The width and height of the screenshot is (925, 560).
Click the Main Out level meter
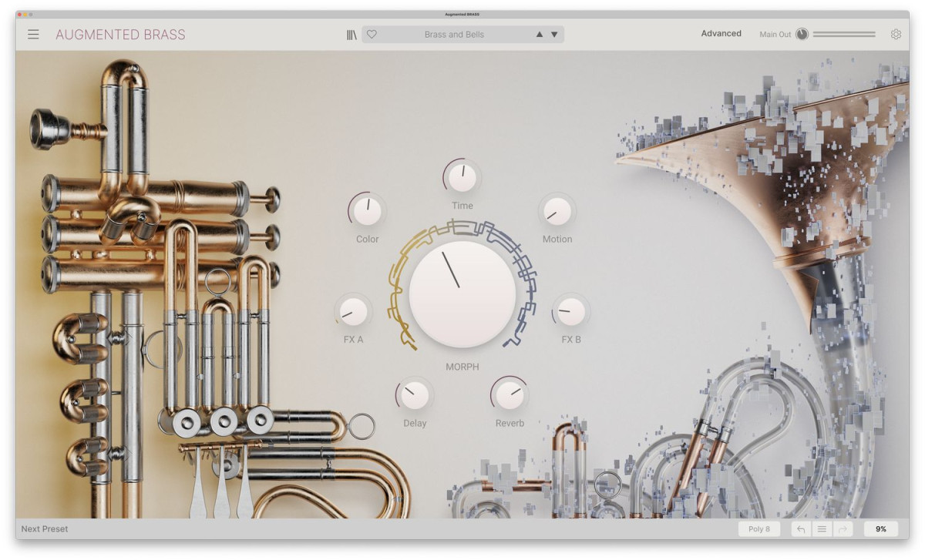844,35
